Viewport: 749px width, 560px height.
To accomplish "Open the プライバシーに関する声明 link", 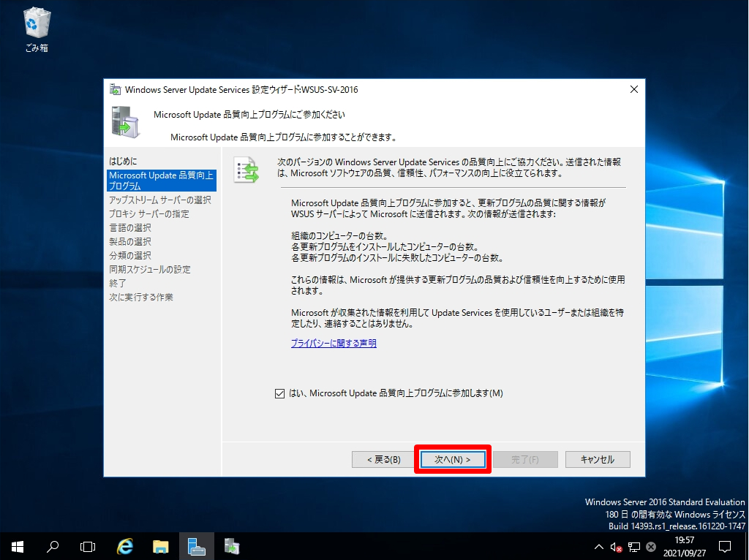I will pyautogui.click(x=334, y=344).
